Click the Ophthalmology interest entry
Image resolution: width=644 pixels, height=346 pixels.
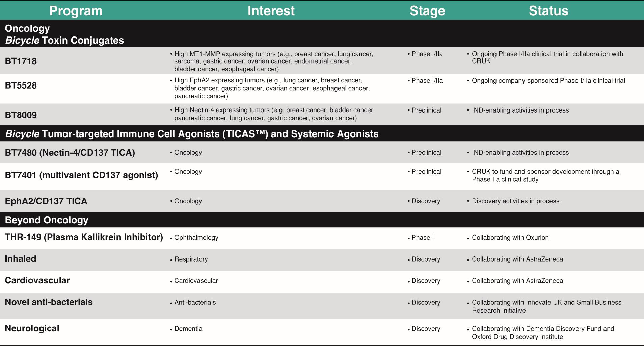(x=196, y=238)
